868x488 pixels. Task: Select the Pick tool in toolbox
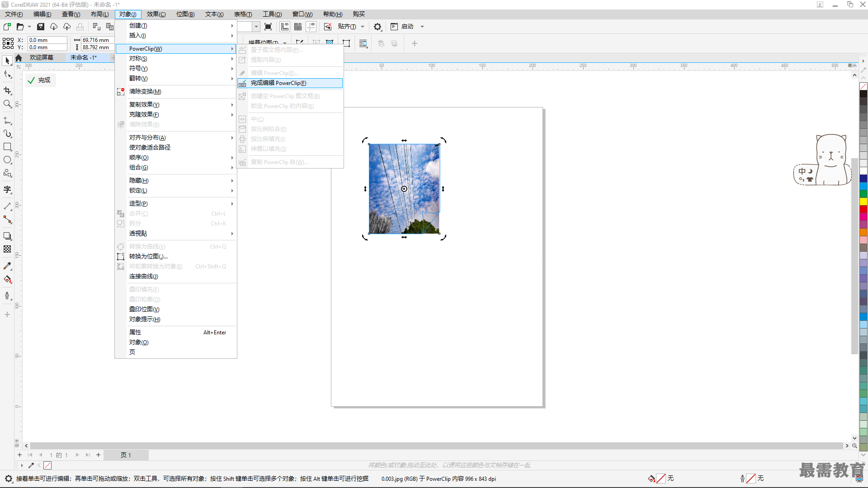7,61
